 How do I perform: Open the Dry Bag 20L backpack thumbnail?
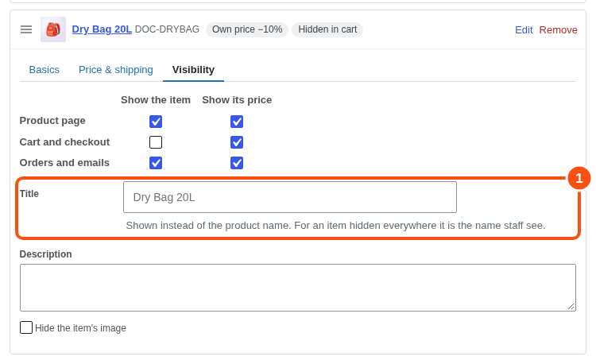tap(53, 29)
